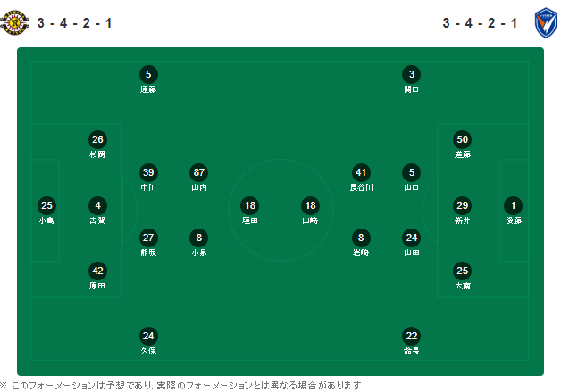
Task: Click left team formation text 3-4-2-1
Action: pos(74,23)
